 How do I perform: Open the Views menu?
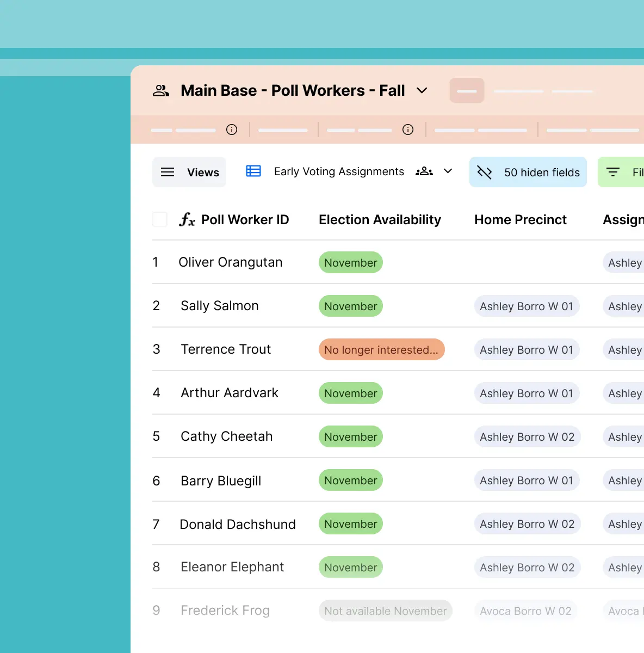coord(189,172)
